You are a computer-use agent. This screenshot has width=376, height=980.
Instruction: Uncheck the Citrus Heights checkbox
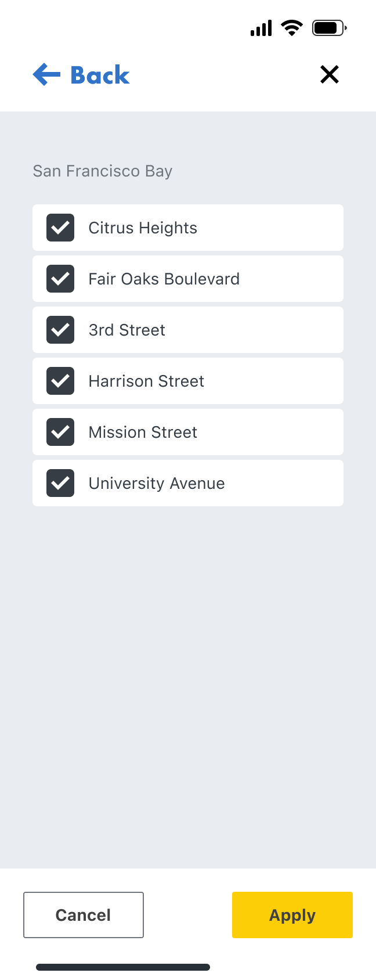pos(60,228)
